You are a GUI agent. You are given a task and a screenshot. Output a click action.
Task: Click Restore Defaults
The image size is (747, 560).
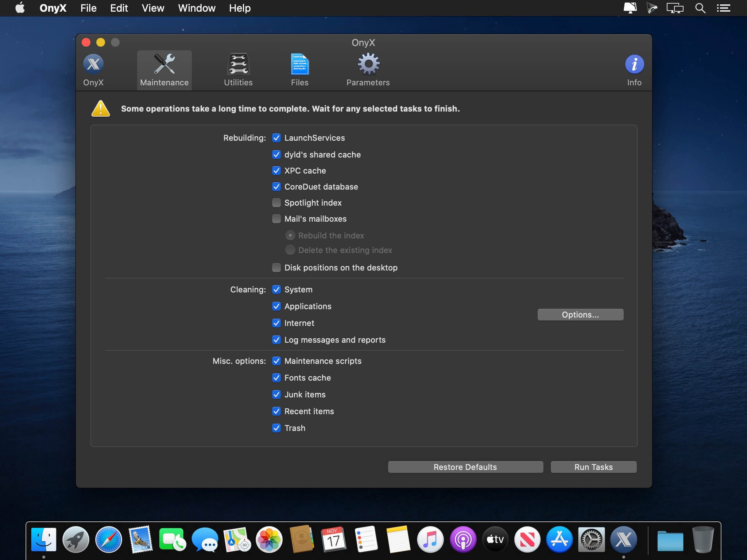tap(465, 467)
